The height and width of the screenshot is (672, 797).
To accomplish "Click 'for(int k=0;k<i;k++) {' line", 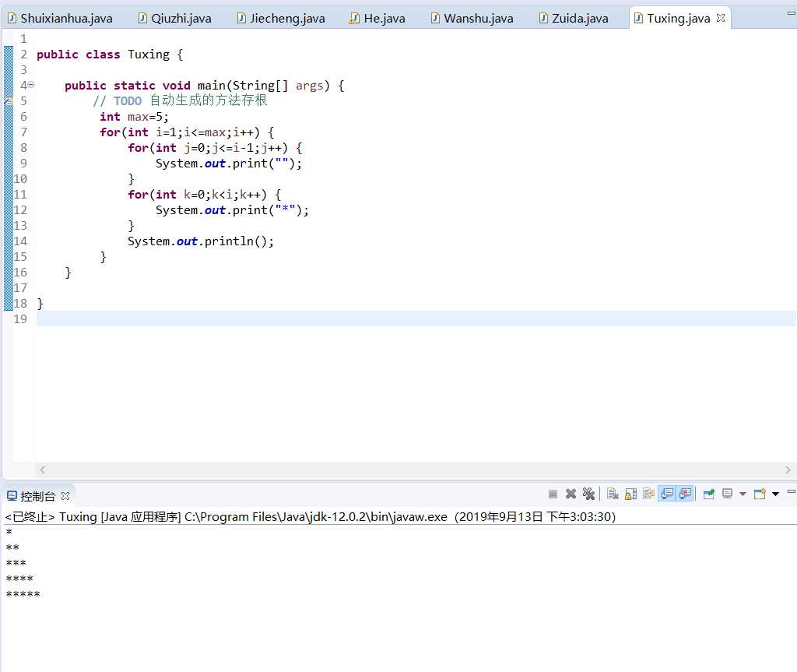I will (x=205, y=195).
